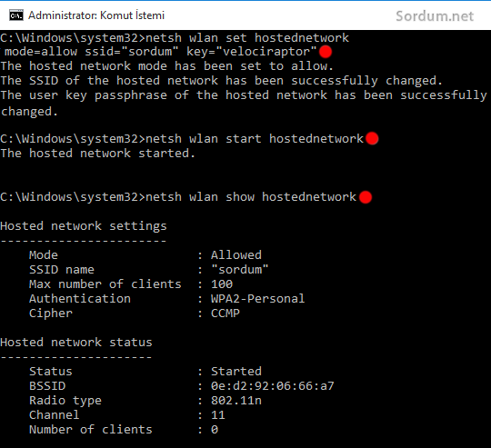Click red dot after show hostednetwork command
Image resolution: width=491 pixels, height=448 pixels.
point(366,197)
